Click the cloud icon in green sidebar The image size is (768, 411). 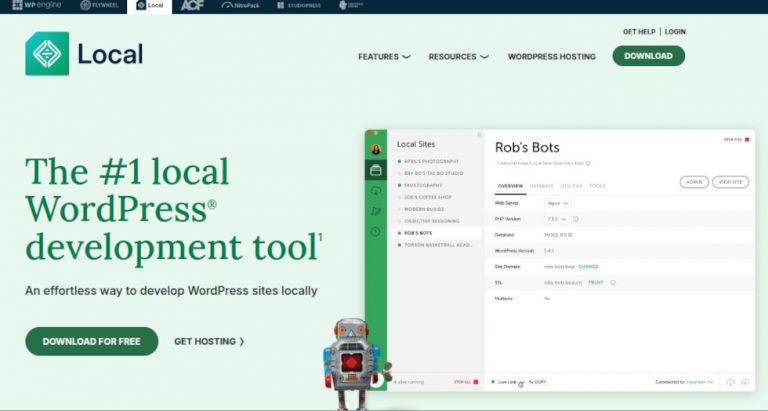376,191
